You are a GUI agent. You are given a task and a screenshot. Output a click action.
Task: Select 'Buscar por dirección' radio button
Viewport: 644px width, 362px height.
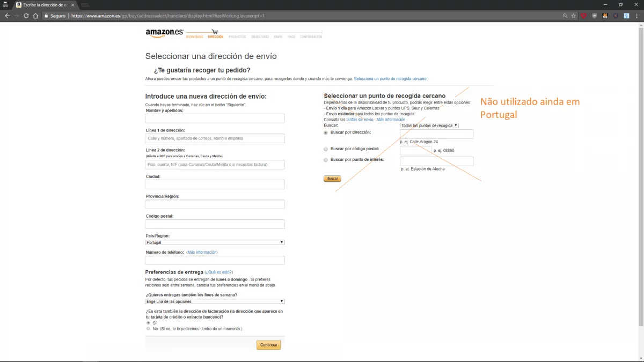(326, 132)
